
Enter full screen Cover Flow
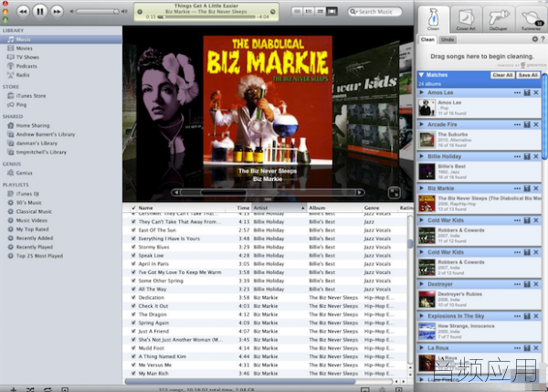[394, 193]
